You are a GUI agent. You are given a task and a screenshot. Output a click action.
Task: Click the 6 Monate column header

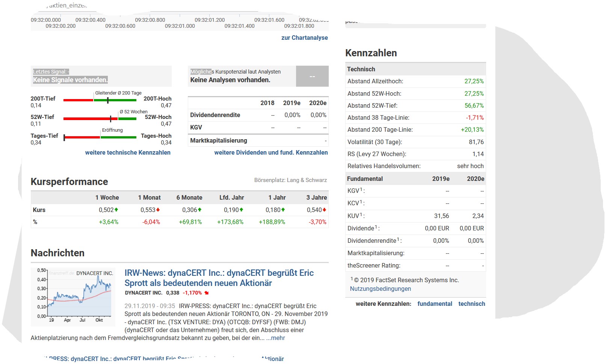click(189, 197)
